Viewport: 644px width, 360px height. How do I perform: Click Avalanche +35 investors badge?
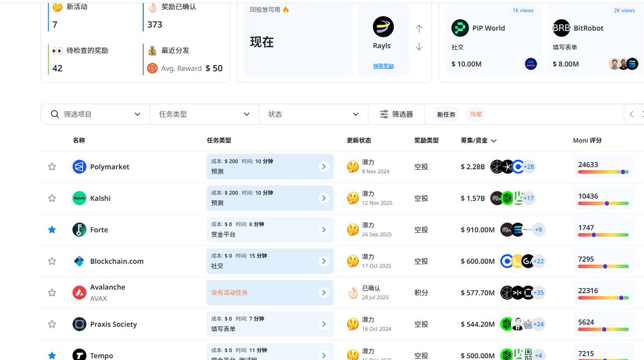[538, 293]
